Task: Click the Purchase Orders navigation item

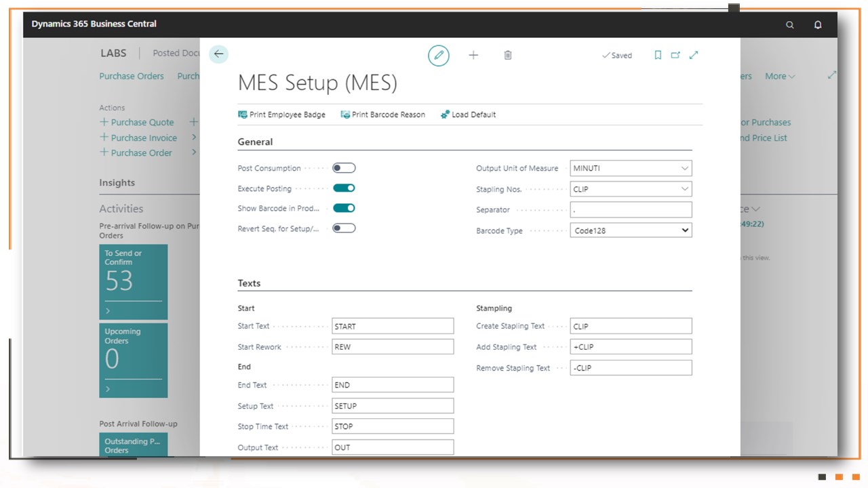Action: [x=132, y=76]
